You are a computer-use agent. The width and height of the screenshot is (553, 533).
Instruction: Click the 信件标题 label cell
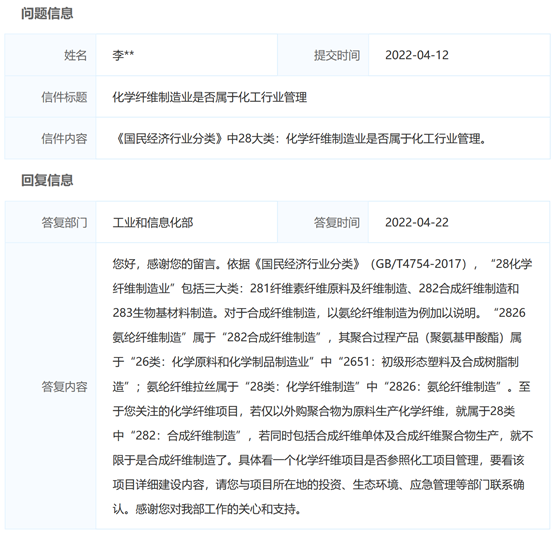50,97
